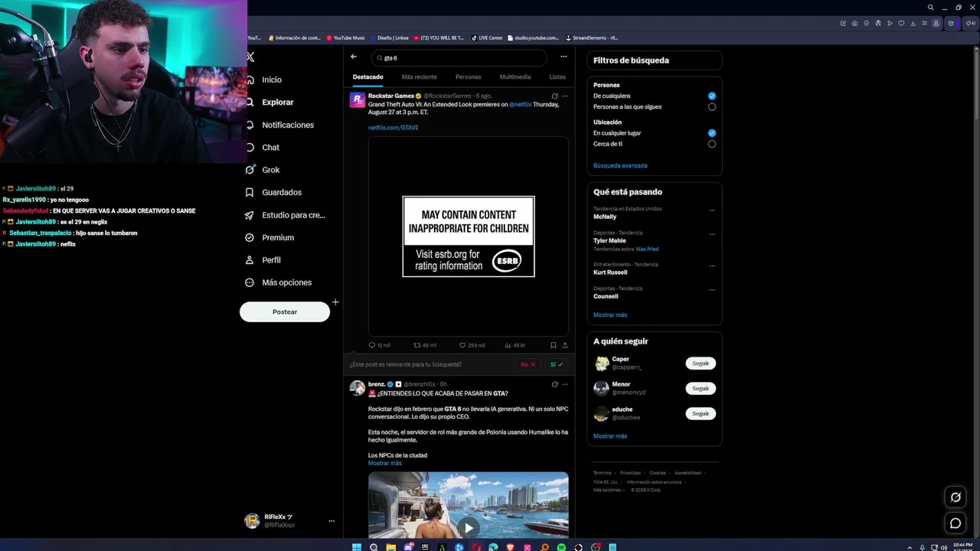Click Grok icon on brenz post
Image resolution: width=980 pixels, height=551 pixels.
tap(554, 384)
